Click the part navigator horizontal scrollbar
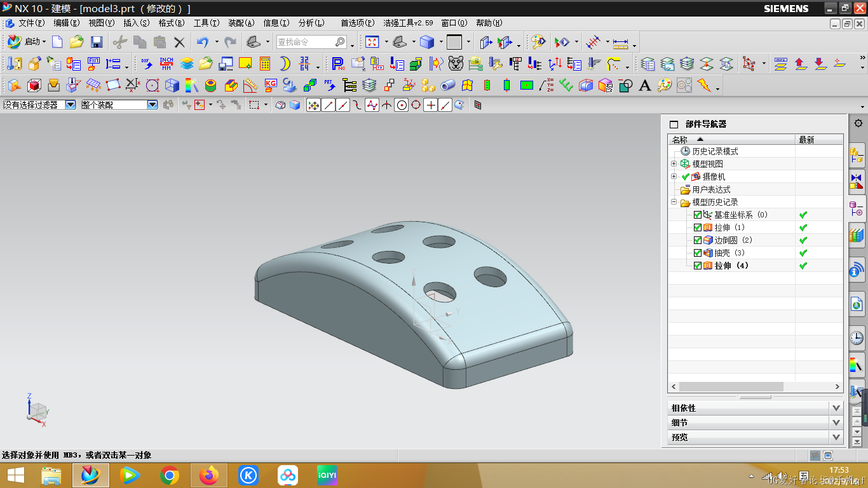The image size is (868, 488). pyautogui.click(x=731, y=386)
